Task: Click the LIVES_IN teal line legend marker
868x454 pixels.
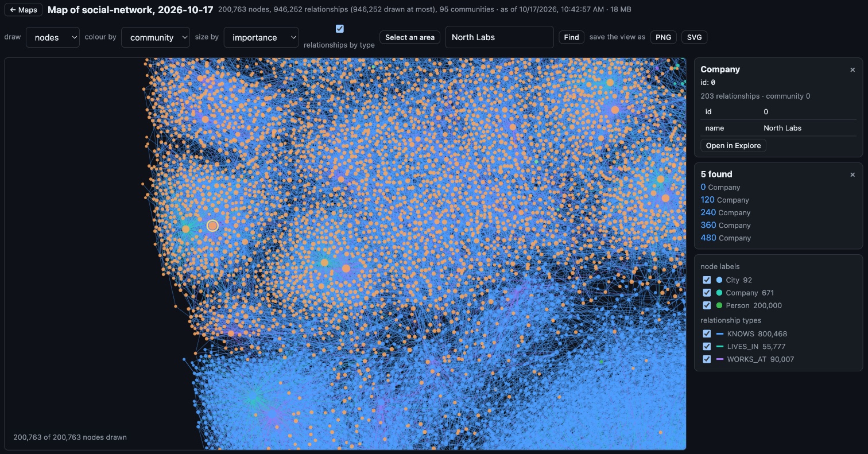Action: pyautogui.click(x=720, y=346)
